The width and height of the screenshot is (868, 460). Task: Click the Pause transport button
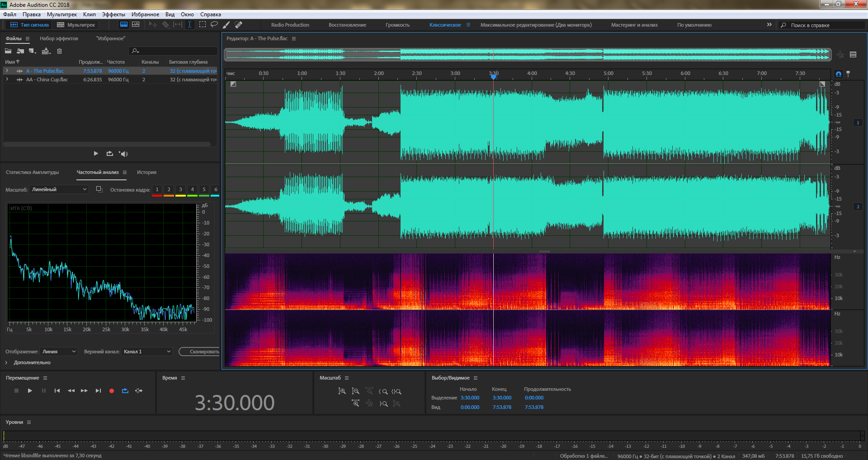click(x=44, y=391)
